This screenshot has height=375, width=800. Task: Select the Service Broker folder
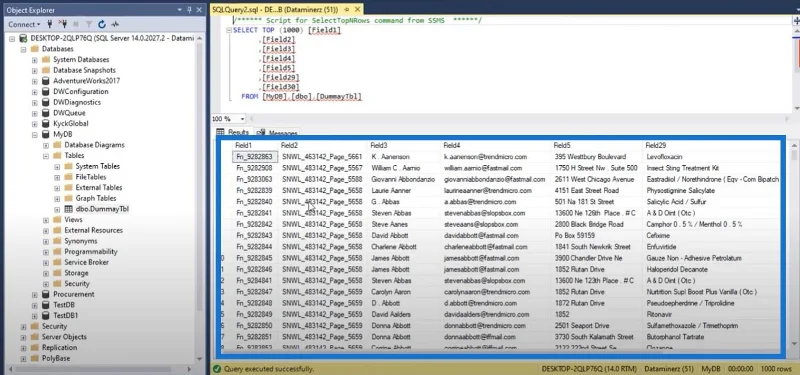pyautogui.click(x=86, y=262)
